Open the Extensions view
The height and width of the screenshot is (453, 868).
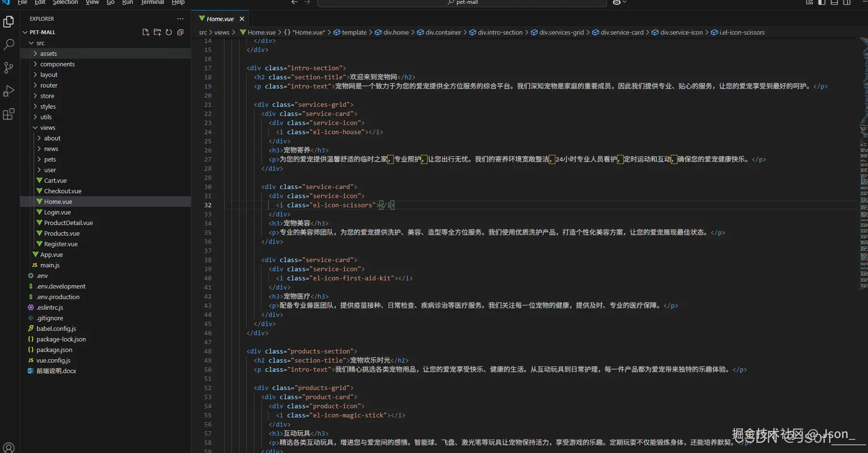pyautogui.click(x=9, y=114)
